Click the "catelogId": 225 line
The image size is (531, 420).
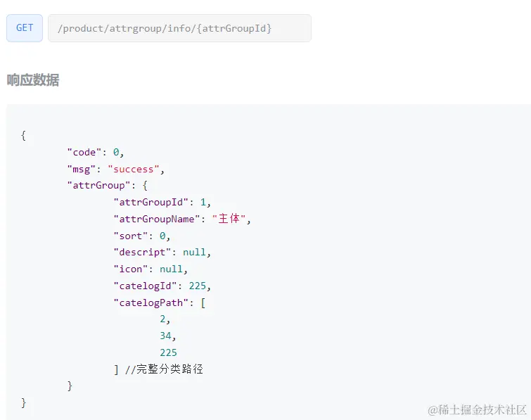click(162, 286)
